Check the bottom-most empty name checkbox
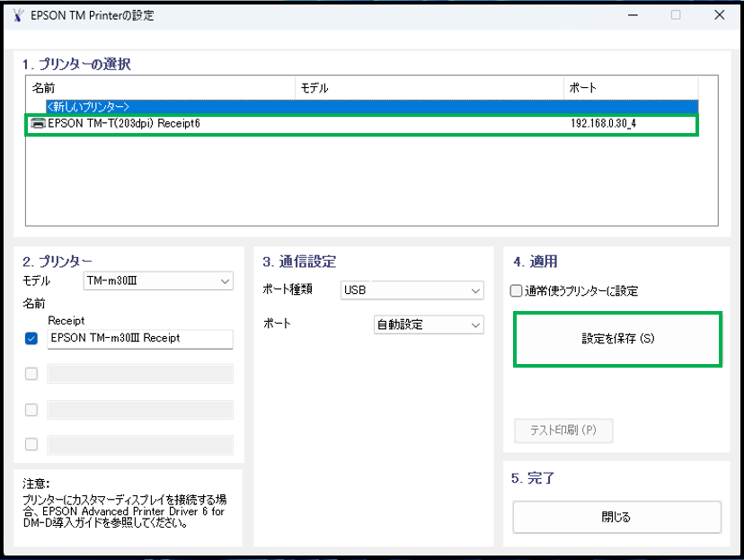 point(31,444)
